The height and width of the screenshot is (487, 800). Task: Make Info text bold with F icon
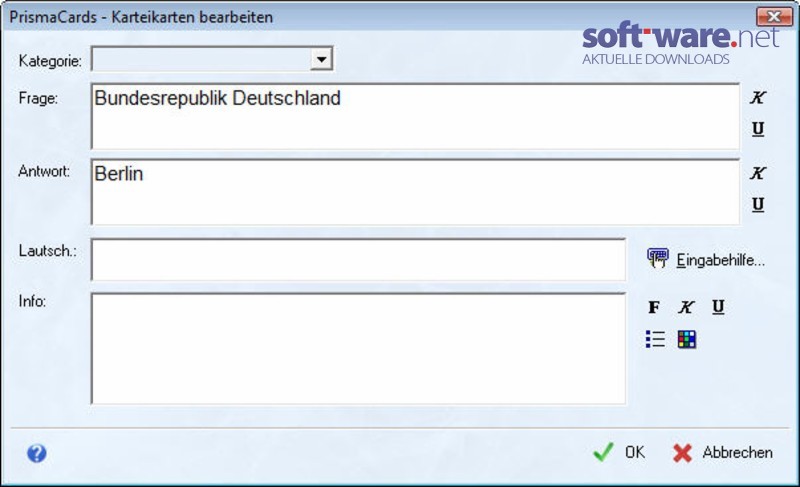654,307
